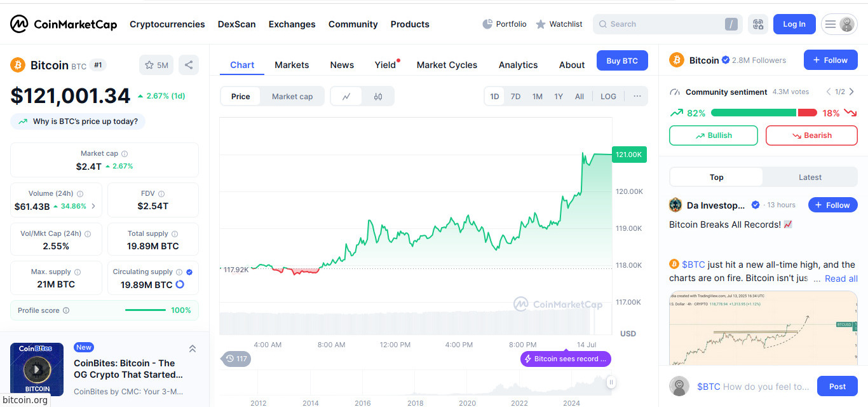Click Volume (24h) info icon
868x407 pixels.
[80, 194]
